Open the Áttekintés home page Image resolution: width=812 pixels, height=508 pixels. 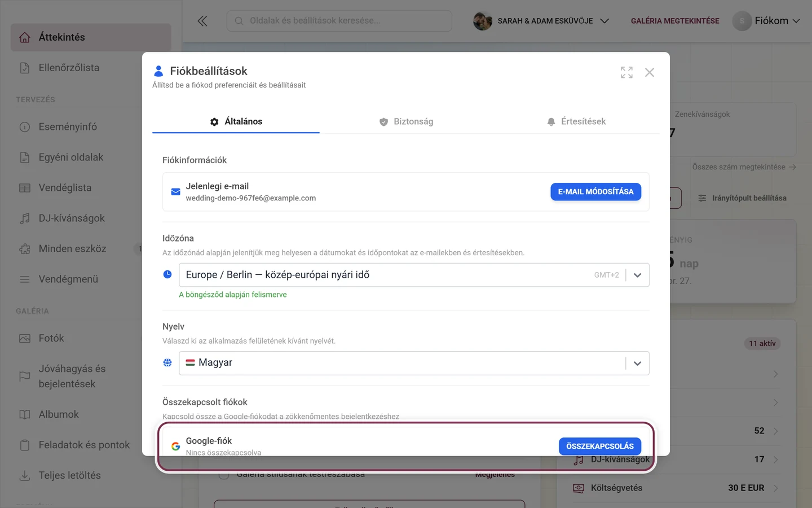[x=90, y=37]
